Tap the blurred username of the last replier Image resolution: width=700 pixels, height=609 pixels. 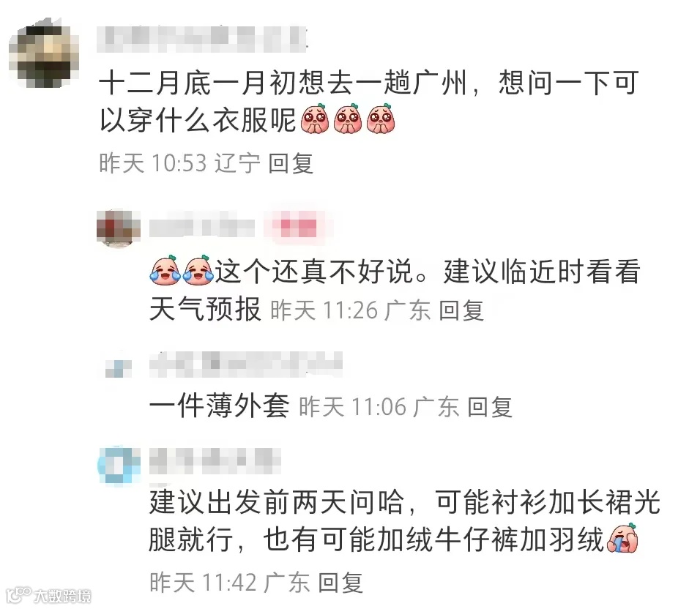[x=215, y=461]
